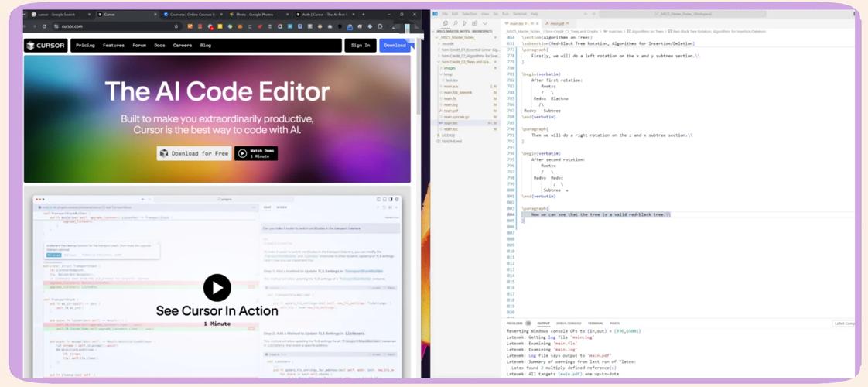
Task: Bookmark this page with the star icon
Action: point(176,26)
